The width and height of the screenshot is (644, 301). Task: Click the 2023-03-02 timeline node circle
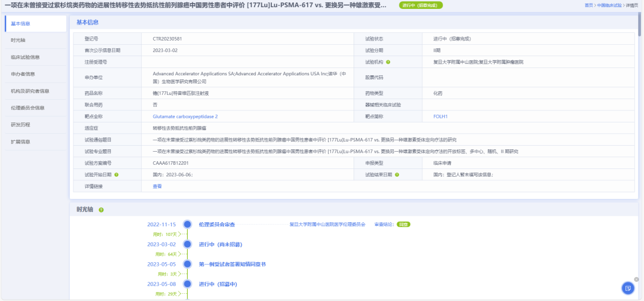point(187,244)
